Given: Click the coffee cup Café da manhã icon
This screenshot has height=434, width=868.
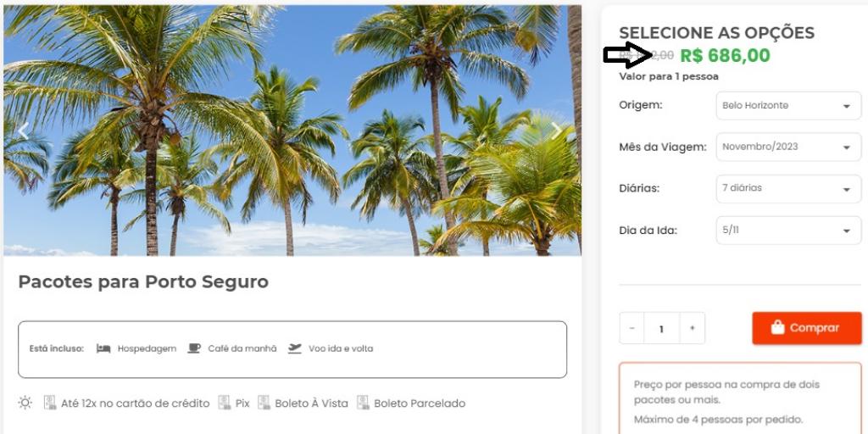Looking at the screenshot, I should click(194, 348).
